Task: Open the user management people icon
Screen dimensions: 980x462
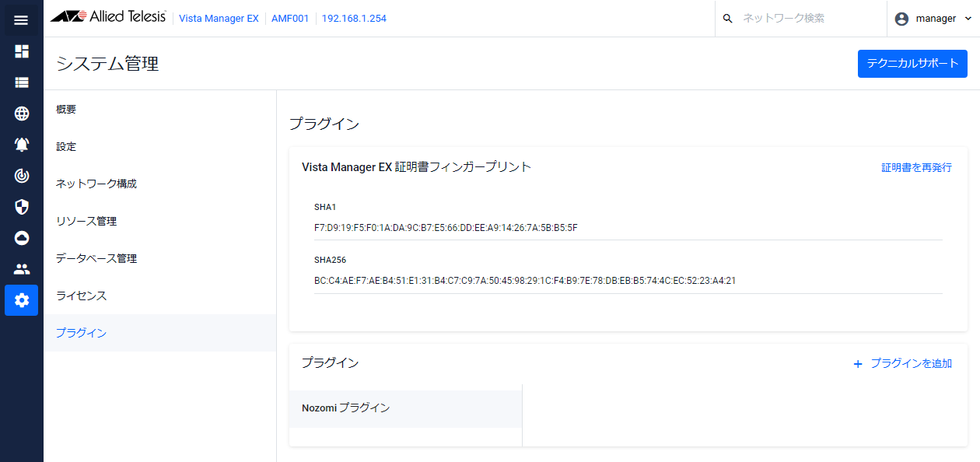Action: [x=22, y=269]
